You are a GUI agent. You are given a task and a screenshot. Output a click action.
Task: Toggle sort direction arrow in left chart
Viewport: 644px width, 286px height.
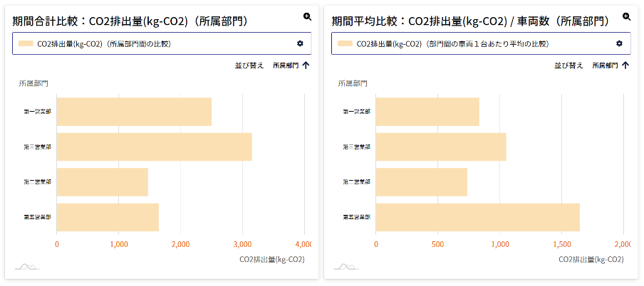306,65
